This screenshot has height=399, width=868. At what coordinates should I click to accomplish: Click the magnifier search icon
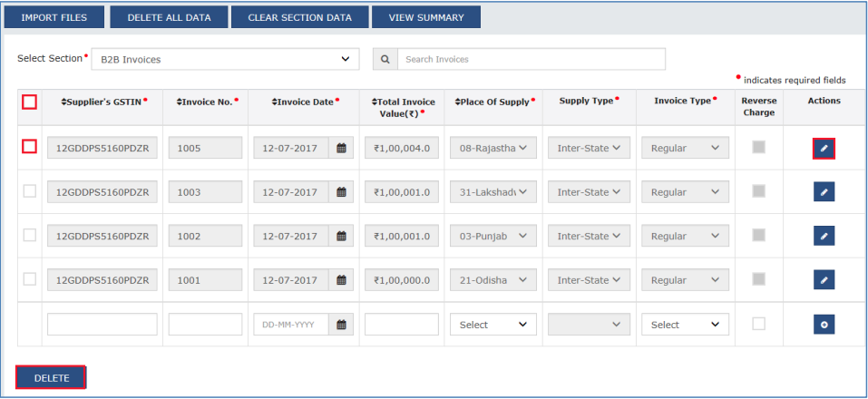[385, 59]
